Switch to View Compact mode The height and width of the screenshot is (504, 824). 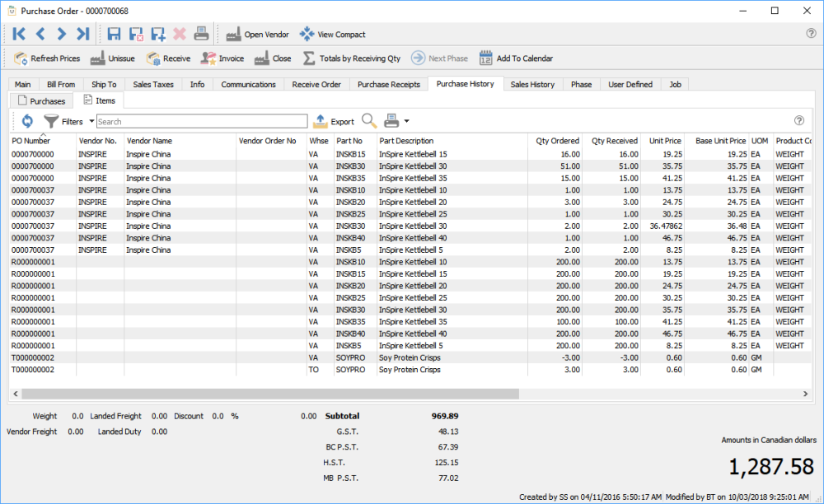coord(333,35)
